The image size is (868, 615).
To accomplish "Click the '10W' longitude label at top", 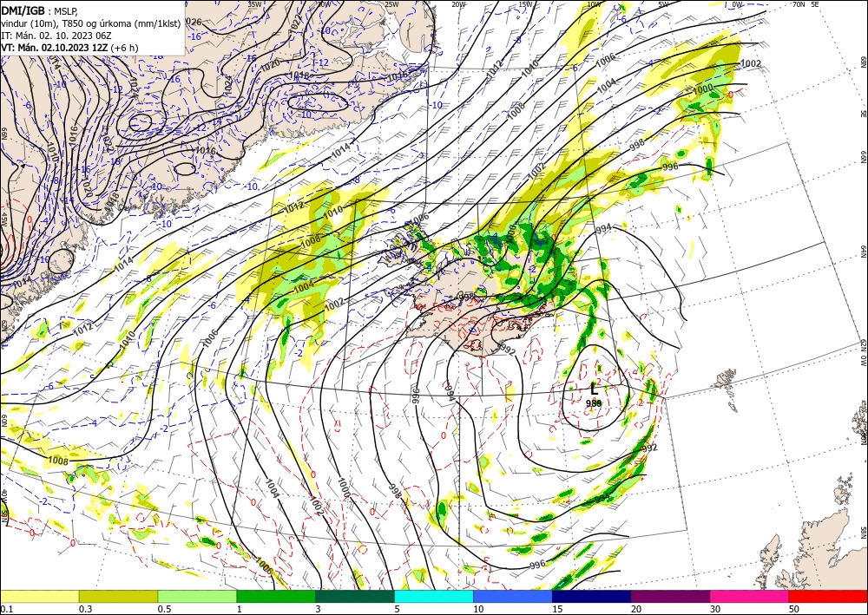I will point(594,4).
